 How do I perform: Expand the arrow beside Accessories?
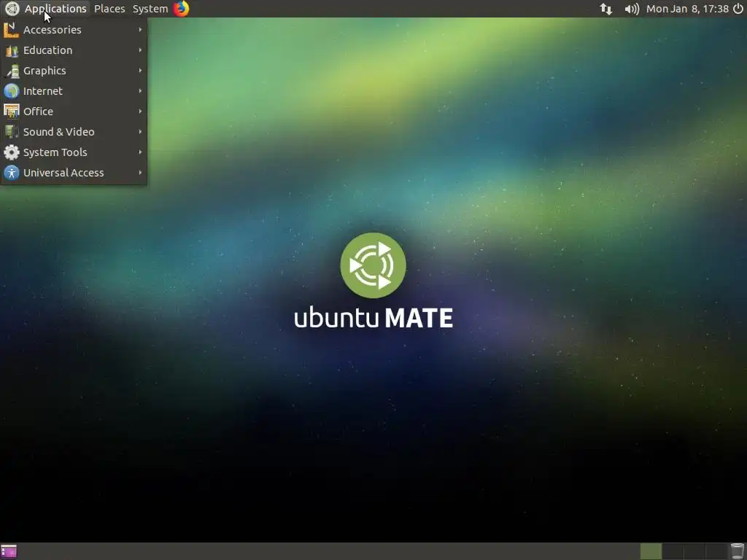[140, 29]
